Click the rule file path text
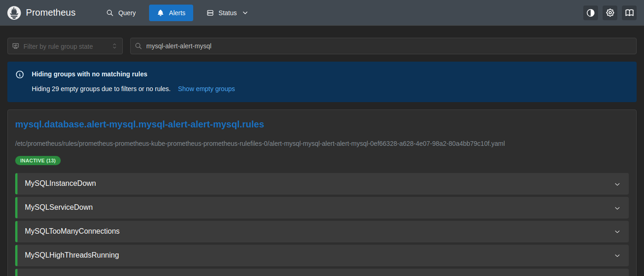The image size is (644, 276). (260, 144)
